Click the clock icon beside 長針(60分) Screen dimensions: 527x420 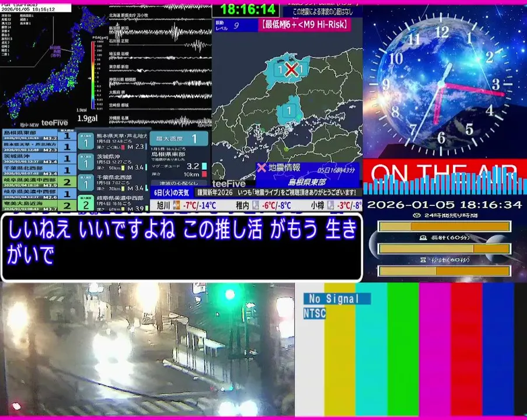tap(423, 237)
